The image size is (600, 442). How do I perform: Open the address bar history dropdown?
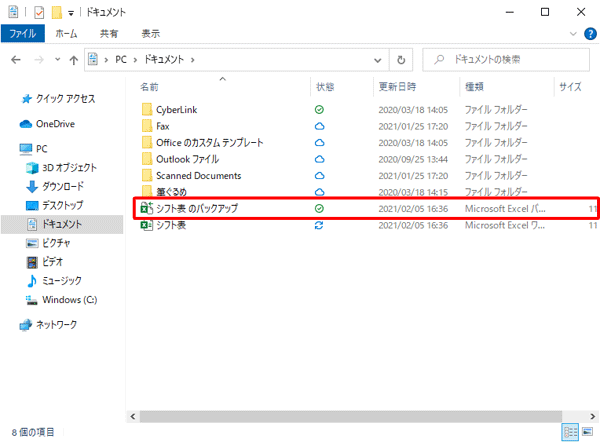click(378, 60)
